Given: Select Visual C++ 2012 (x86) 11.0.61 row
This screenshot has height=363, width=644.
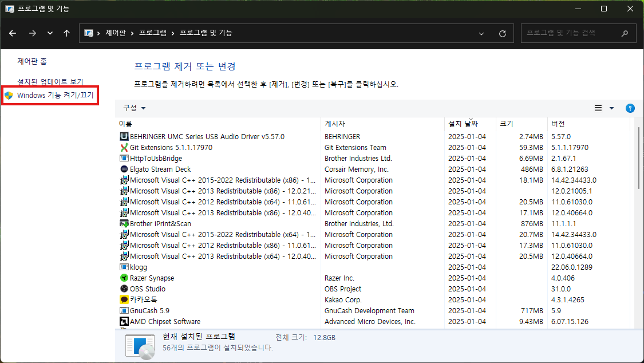Looking at the screenshot, I should [373, 245].
